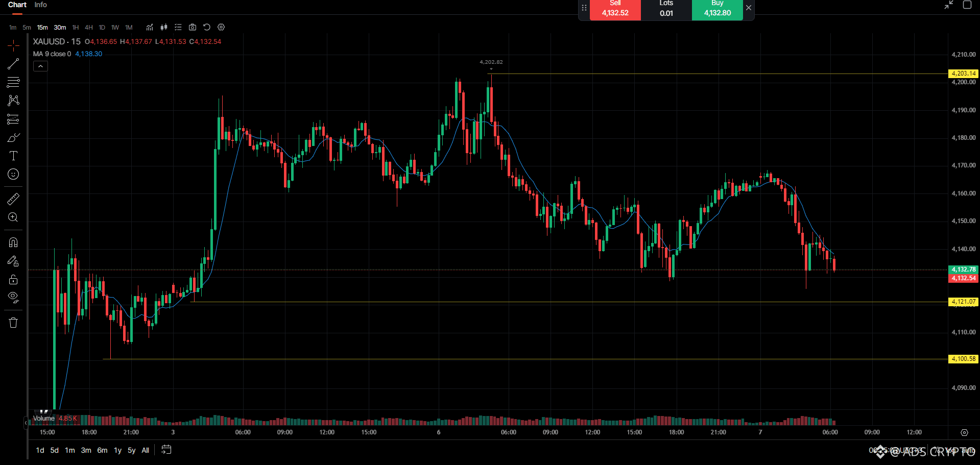Set date range to 3m
Viewport: 980px width, 465px height.
point(86,450)
